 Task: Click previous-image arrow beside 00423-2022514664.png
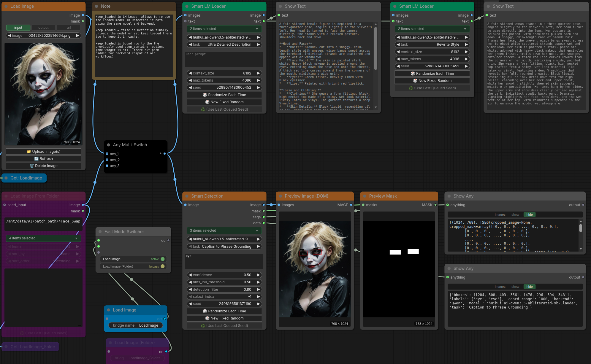(9, 36)
